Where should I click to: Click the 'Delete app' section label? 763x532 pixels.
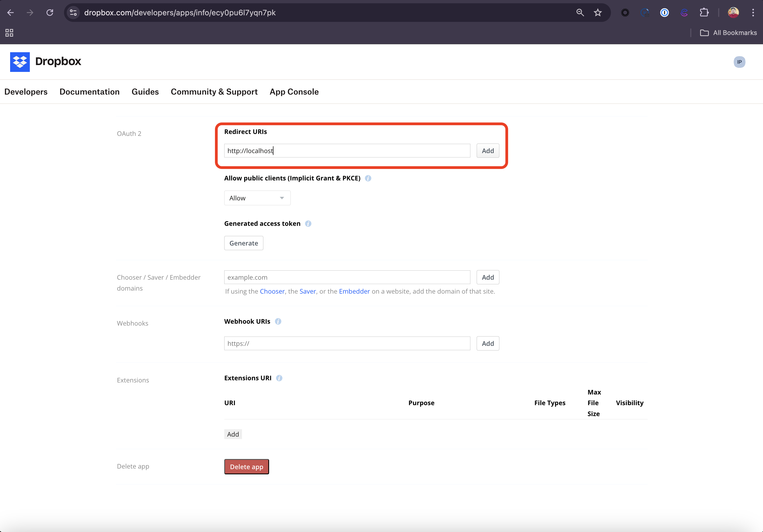tap(133, 466)
